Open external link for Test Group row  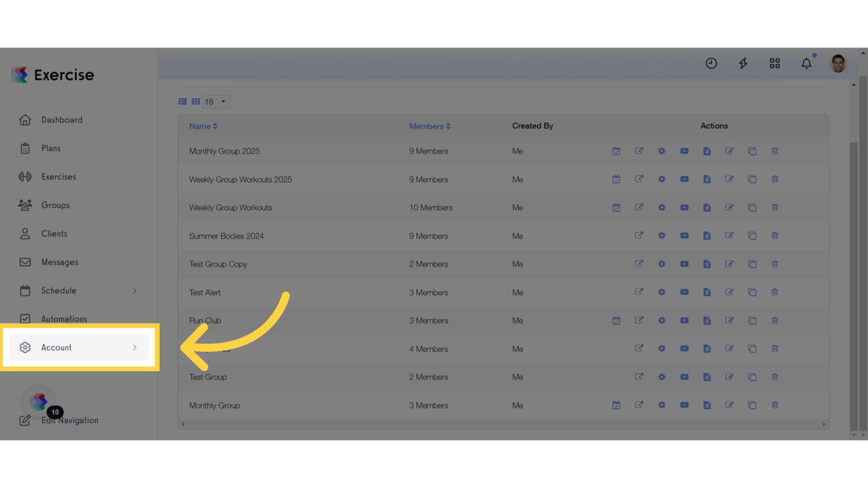(x=639, y=377)
